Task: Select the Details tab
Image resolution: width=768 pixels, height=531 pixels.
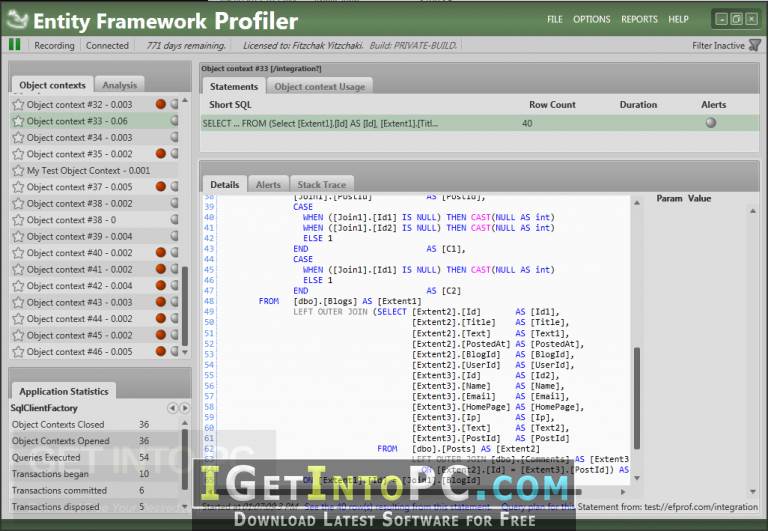Action: 225,185
